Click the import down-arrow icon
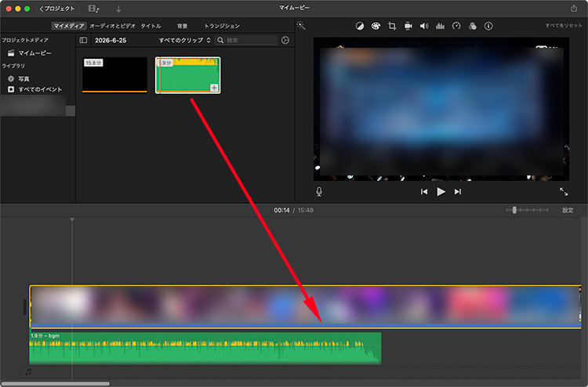The height and width of the screenshot is (387, 588). point(118,9)
